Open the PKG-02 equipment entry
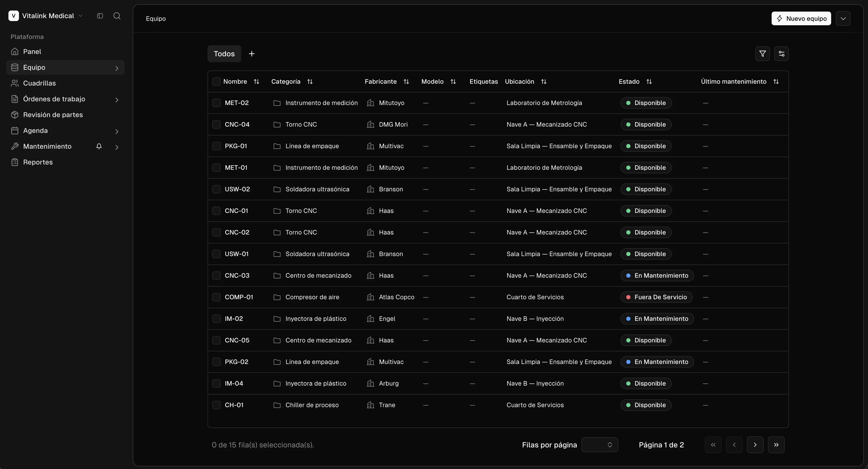This screenshot has width=868, height=469. tap(236, 362)
